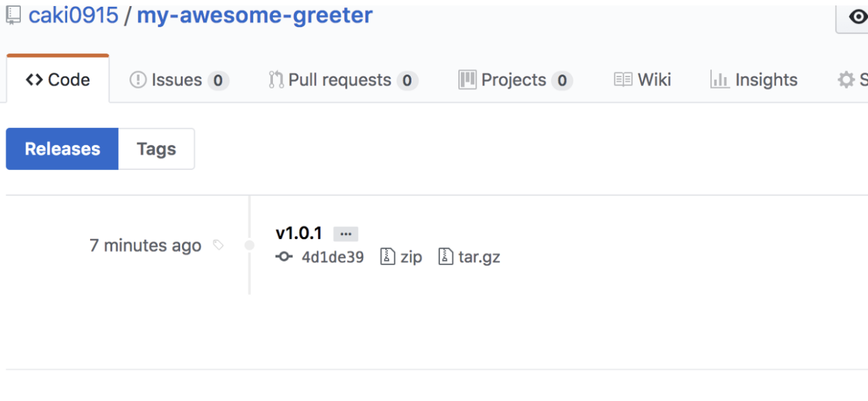868x401 pixels.
Task: Click the tag icon beside 7 minutes ago
Action: pyautogui.click(x=218, y=245)
